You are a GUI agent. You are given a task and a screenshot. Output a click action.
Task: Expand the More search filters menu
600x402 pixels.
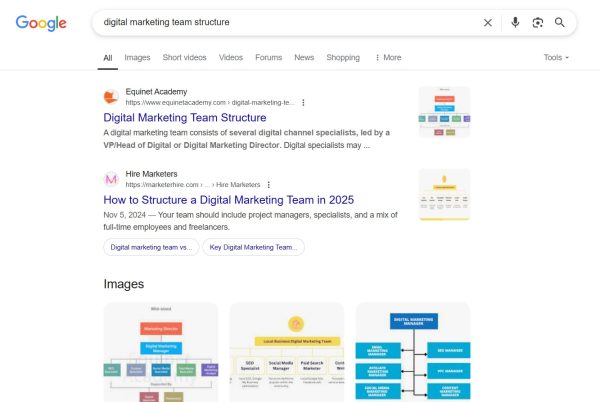pyautogui.click(x=388, y=57)
